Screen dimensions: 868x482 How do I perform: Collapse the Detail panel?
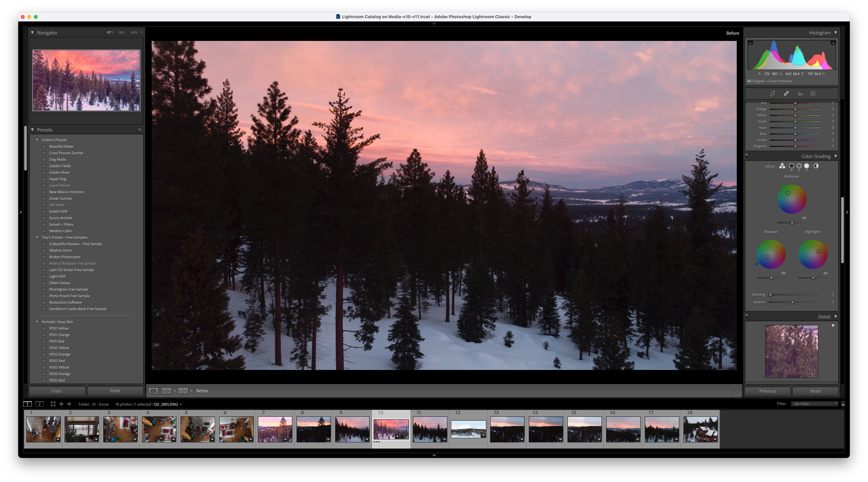(836, 317)
